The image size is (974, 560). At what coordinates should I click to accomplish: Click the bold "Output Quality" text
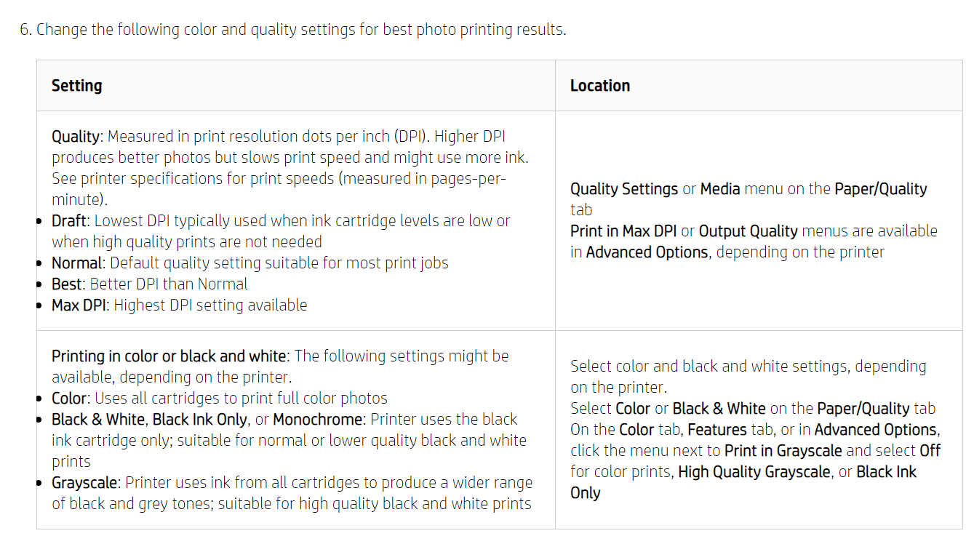pyautogui.click(x=748, y=231)
